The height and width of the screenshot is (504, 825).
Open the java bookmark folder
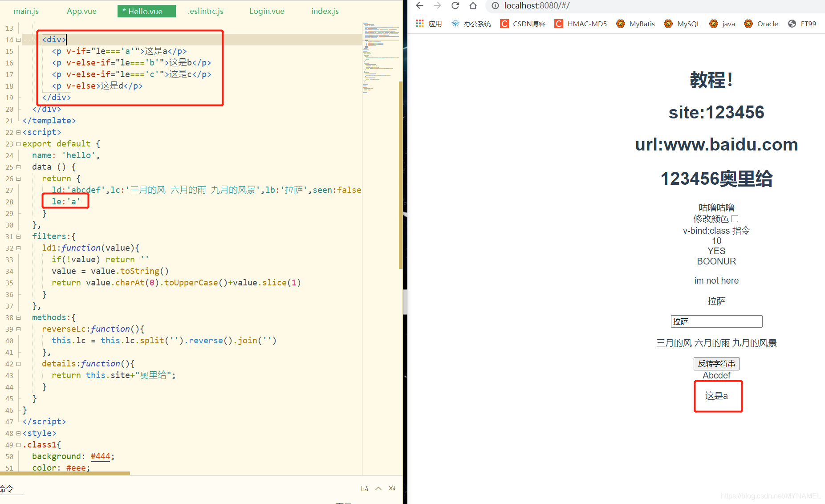pos(722,24)
